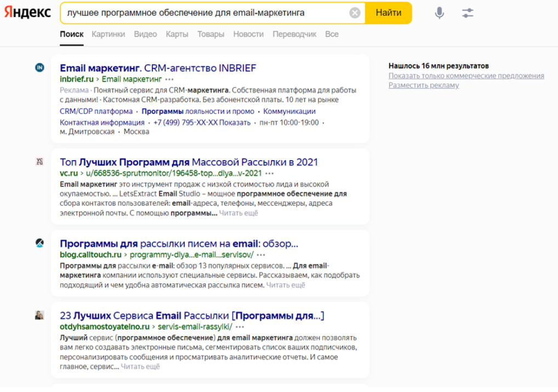Open three-dot menu next to inbrief.ru
The image size is (558, 392).
click(x=169, y=79)
